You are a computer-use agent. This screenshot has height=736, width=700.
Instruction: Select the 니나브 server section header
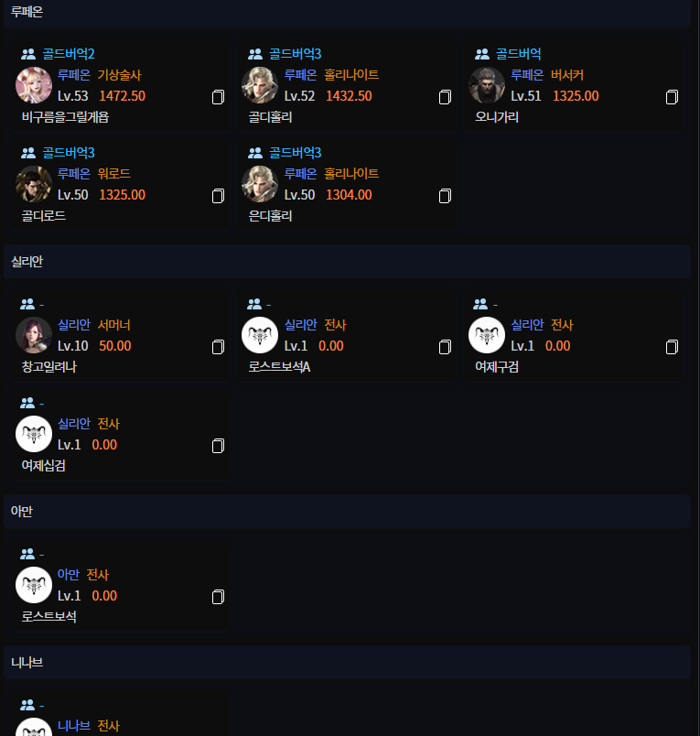coord(347,662)
